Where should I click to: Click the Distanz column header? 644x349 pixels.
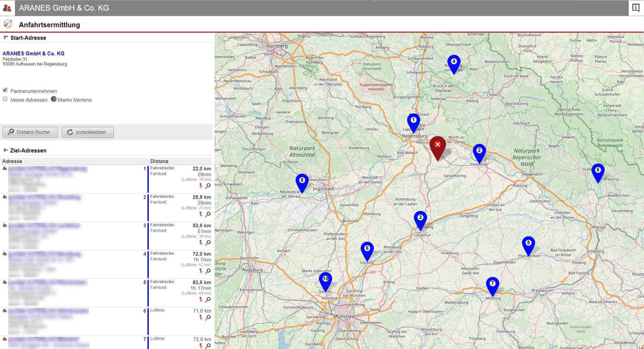[159, 161]
